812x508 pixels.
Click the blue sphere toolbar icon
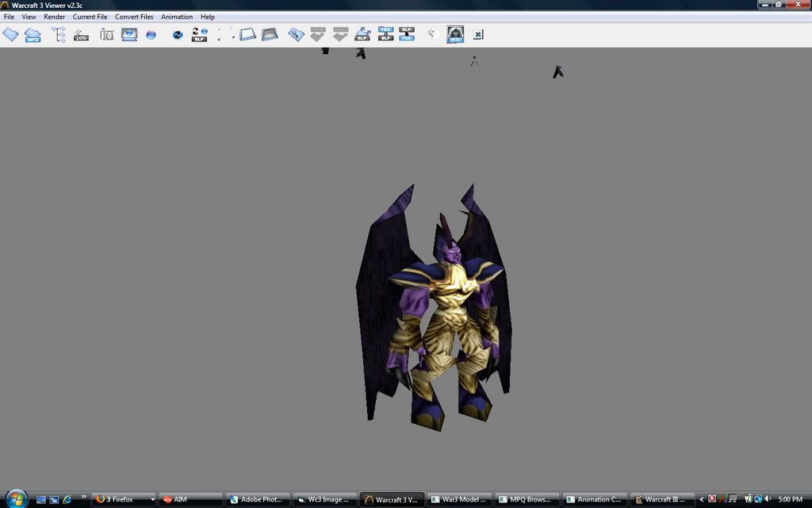pos(151,35)
